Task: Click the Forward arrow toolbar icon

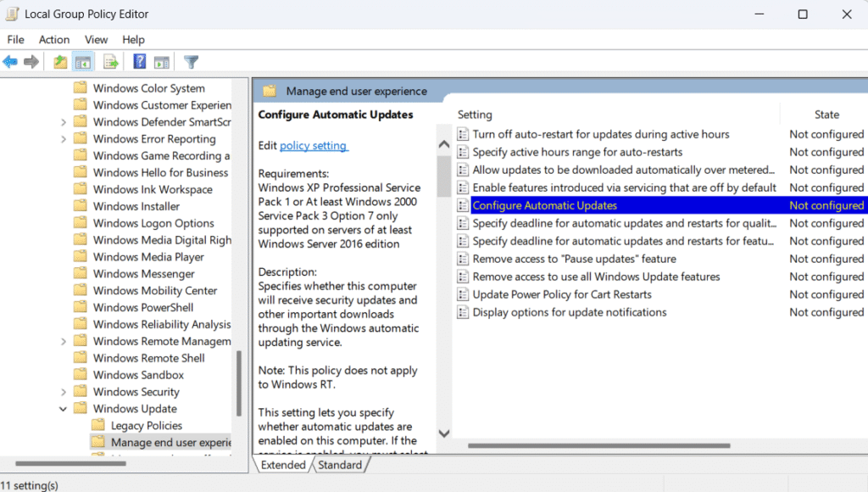Action: (31, 62)
